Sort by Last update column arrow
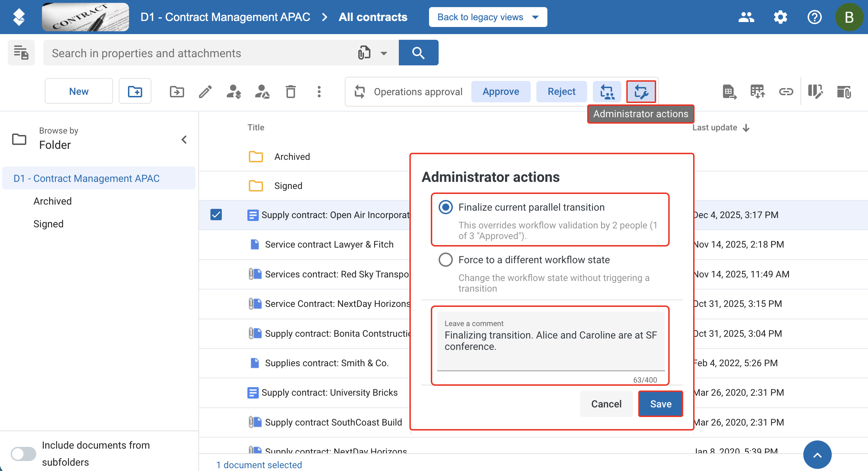The width and height of the screenshot is (868, 471). point(746,128)
